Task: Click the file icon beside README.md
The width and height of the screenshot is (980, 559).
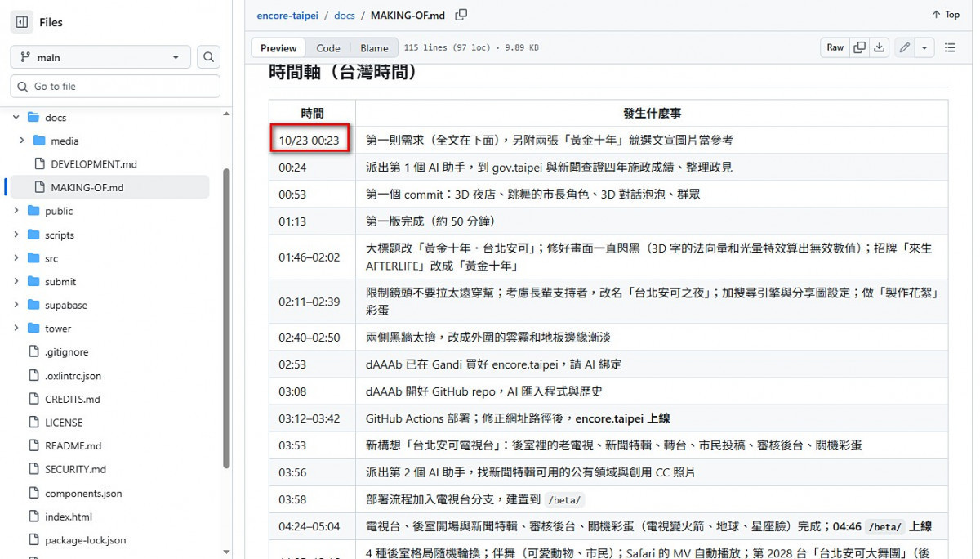Action: click(x=33, y=446)
